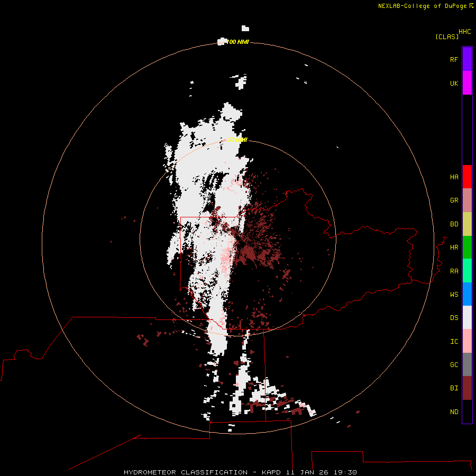Click the "IC" legend label
Viewport: 476px width, 476px height.
tap(454, 342)
